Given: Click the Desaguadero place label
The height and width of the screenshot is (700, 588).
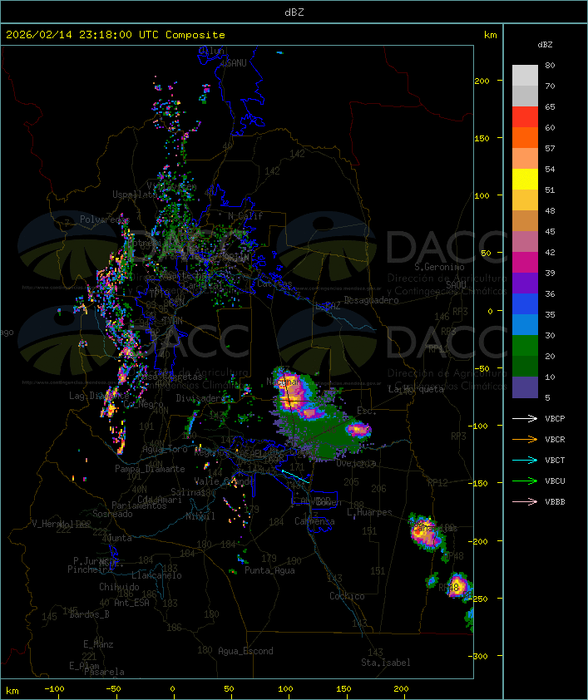Looking at the screenshot, I should (x=371, y=300).
